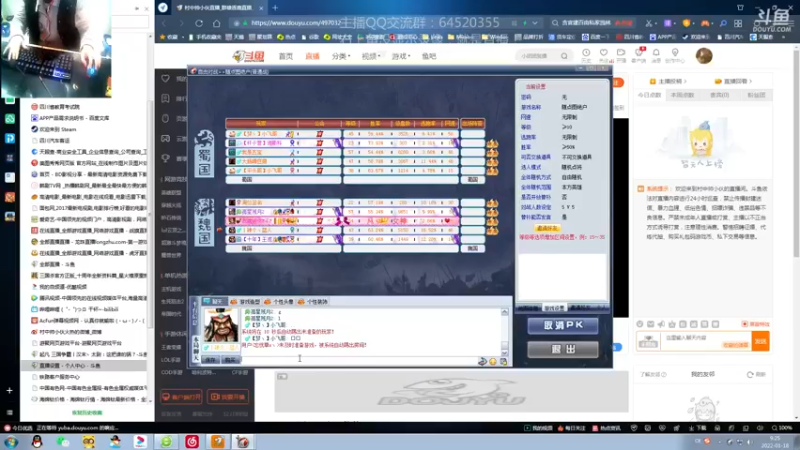
Task: Click the Douyu search magnifier icon
Action: point(564,56)
